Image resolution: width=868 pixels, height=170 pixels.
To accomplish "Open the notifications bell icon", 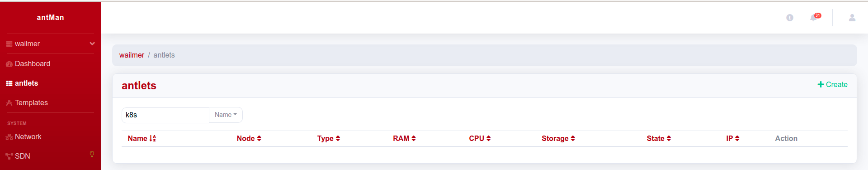I will (813, 18).
